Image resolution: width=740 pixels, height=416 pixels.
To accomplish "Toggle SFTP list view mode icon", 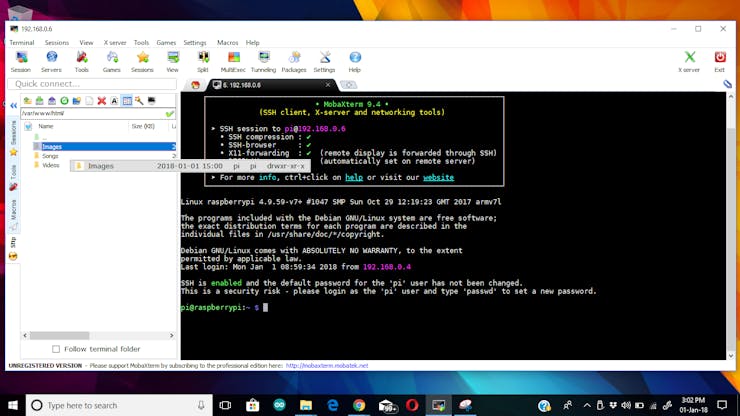I will pos(127,101).
